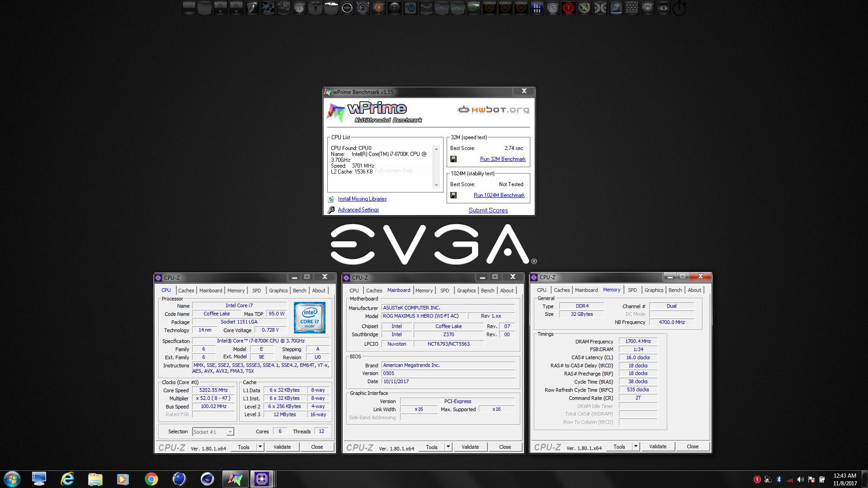The height and width of the screenshot is (488, 868).
Task: Click the Intel Core i7 logo in CPU-Z
Action: (x=309, y=317)
